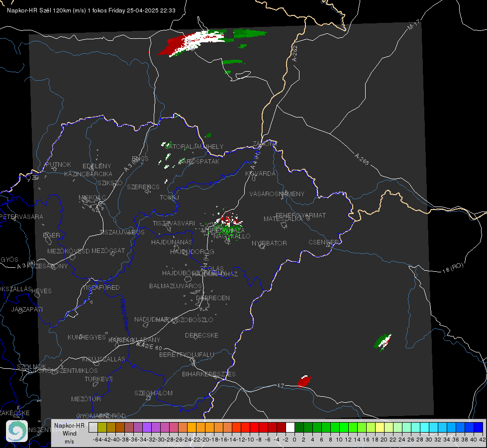
Task: Click the TISZAVASVÁRI city label
Action: point(174,223)
